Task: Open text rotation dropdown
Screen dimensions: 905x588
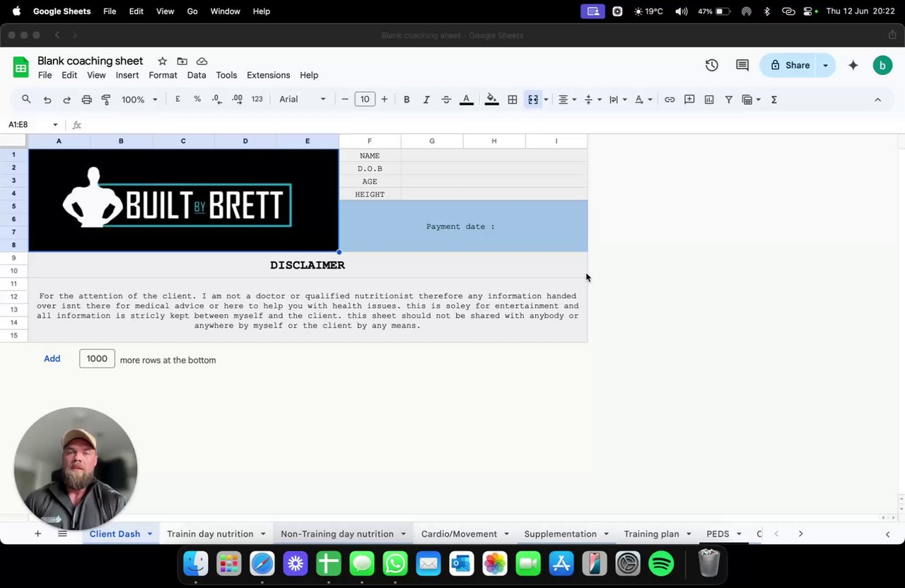Action: click(643, 100)
